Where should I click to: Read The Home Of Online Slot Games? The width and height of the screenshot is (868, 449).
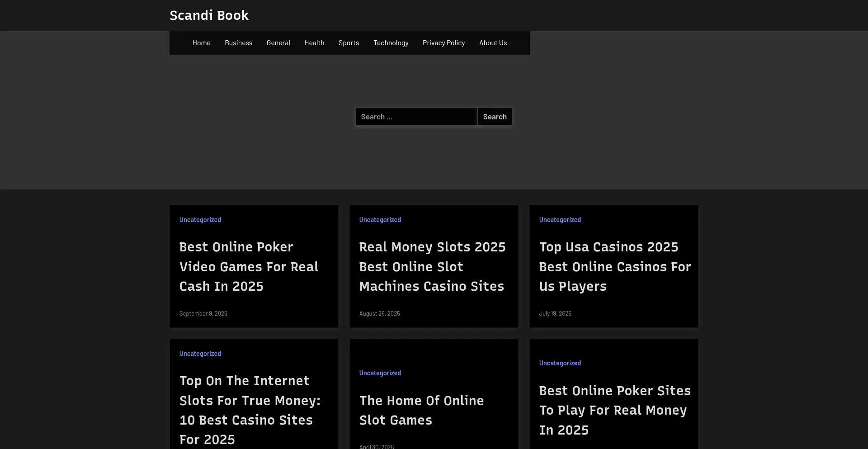pyautogui.click(x=421, y=410)
